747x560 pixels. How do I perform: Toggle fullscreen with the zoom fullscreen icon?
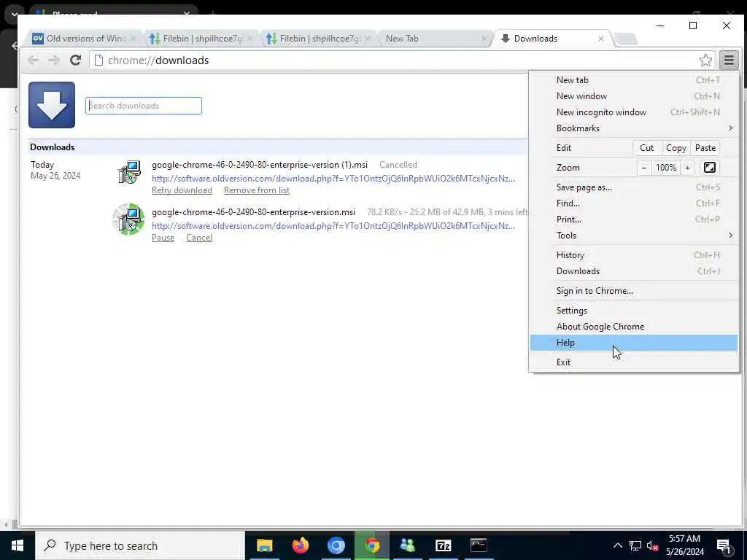[709, 168]
